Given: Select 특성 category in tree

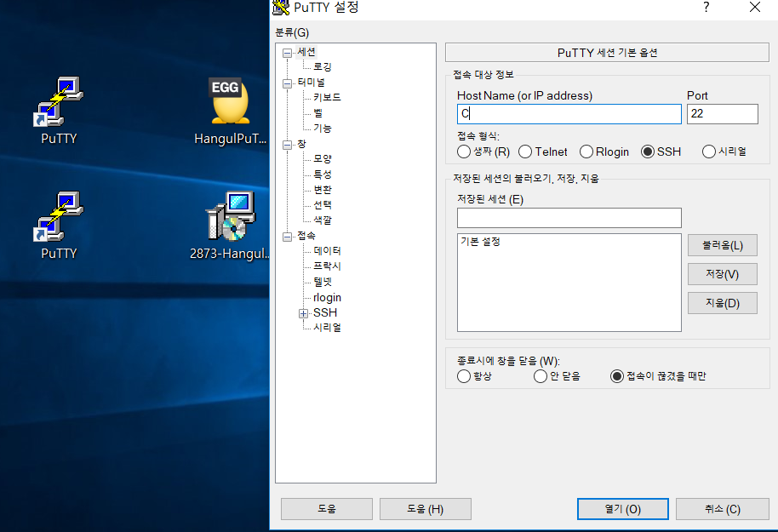Looking at the screenshot, I should (x=322, y=174).
